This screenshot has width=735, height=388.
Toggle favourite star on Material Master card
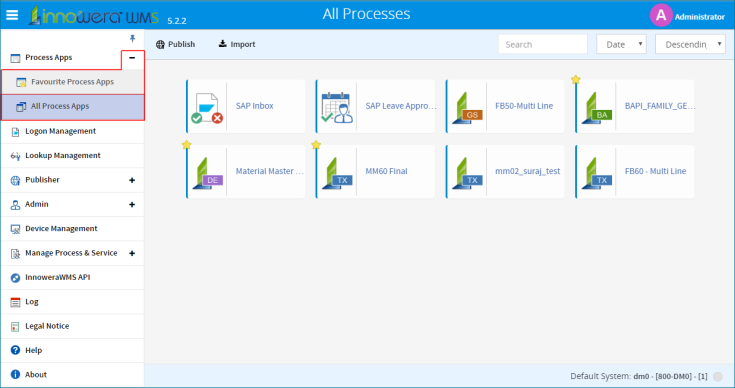pos(187,145)
